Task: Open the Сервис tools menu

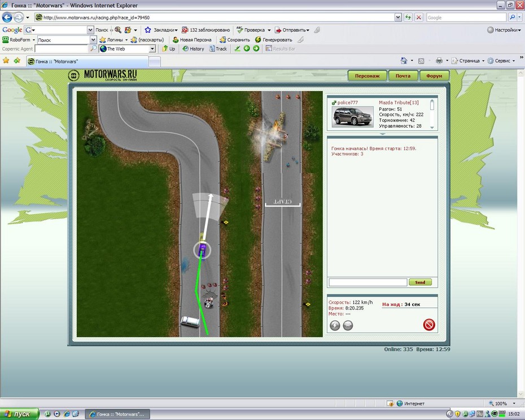Action: (502, 61)
